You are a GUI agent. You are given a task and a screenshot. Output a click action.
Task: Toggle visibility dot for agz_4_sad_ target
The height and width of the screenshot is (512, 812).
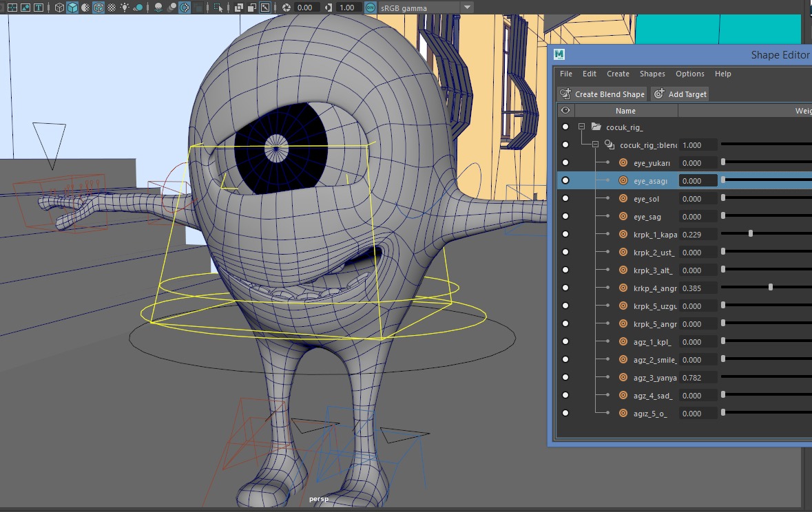click(565, 396)
